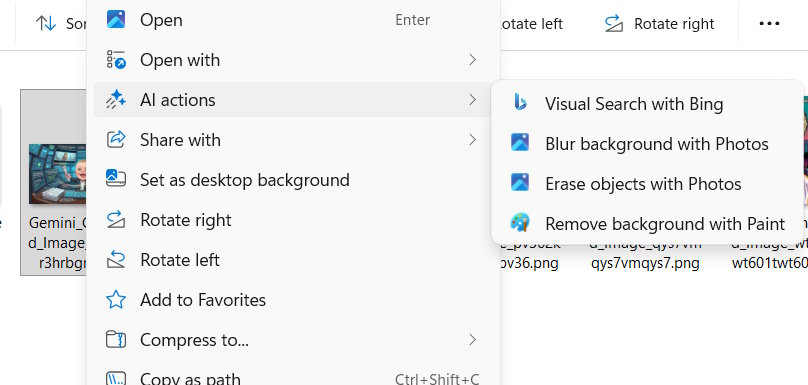This screenshot has width=808, height=385.
Task: Click file name ending ov36.png
Action: coord(529,263)
